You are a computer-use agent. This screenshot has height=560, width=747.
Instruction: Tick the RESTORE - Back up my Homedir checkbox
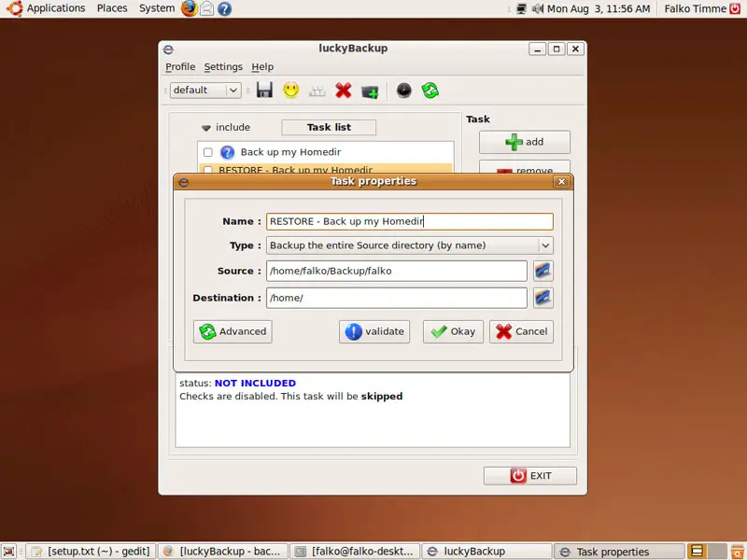tap(207, 170)
